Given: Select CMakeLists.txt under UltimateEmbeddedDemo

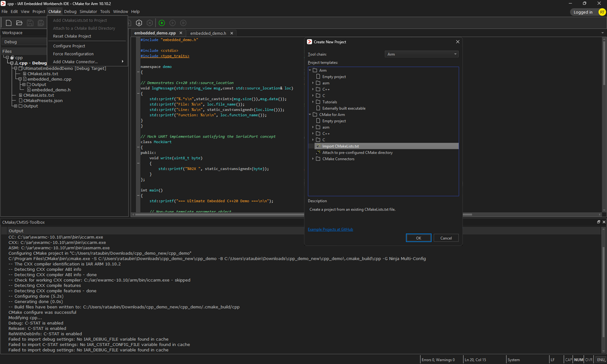Looking at the screenshot, I should (x=43, y=74).
